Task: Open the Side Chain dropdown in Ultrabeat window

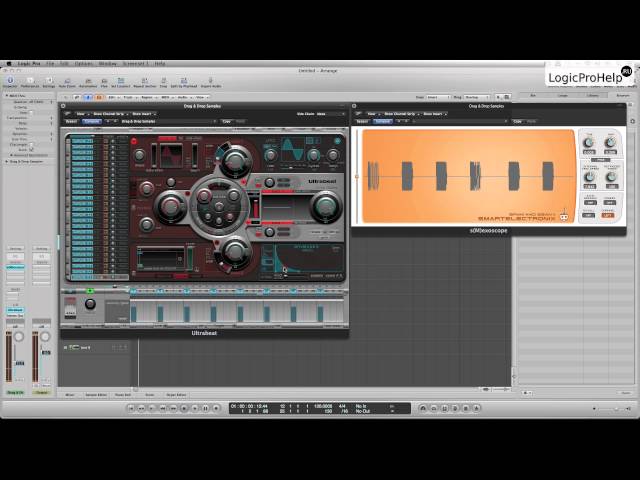Action: (x=330, y=114)
